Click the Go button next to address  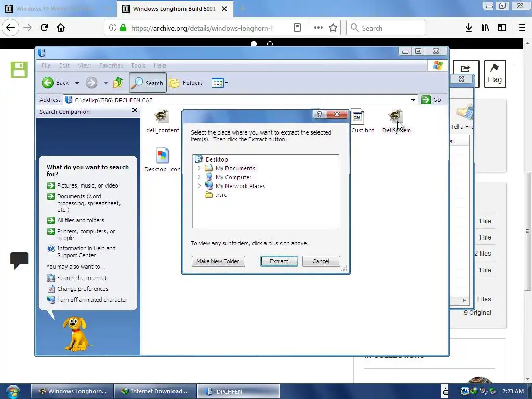[x=431, y=100]
